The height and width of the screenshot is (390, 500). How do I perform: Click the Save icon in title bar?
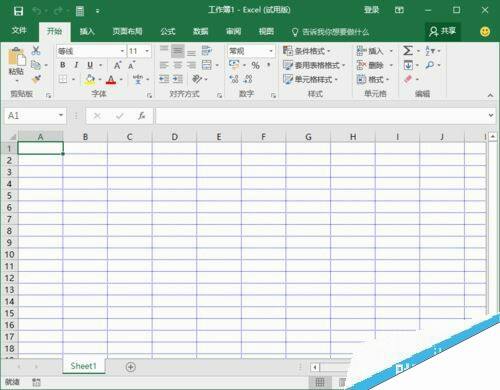click(18, 11)
